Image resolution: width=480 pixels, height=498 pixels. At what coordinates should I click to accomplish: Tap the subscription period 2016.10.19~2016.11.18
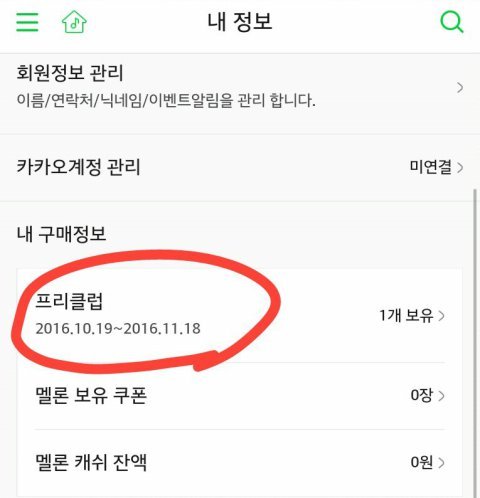coord(118,329)
